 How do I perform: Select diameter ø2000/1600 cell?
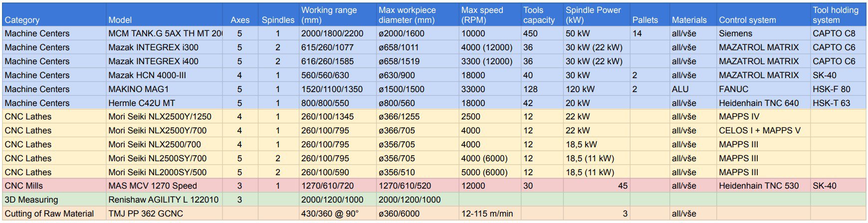pyautogui.click(x=417, y=33)
